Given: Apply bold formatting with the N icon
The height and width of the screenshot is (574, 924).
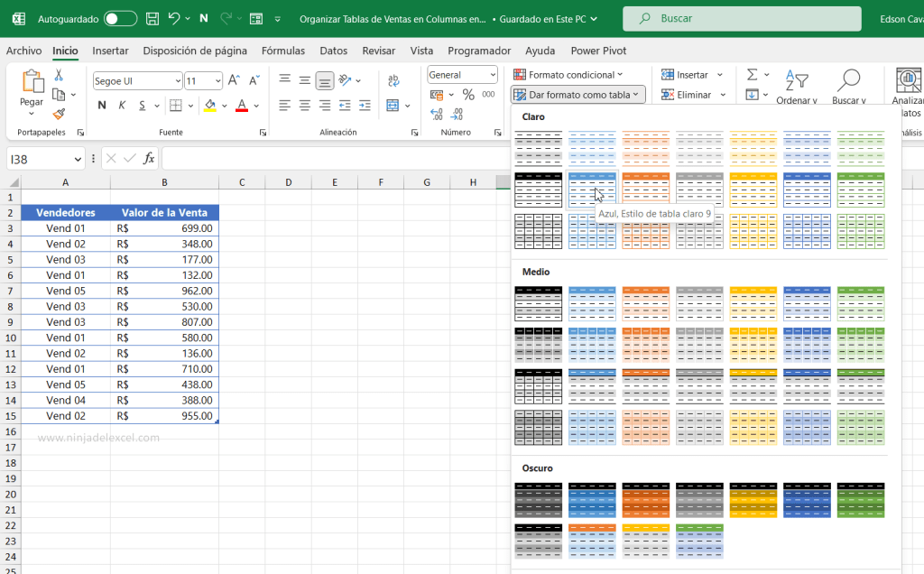Looking at the screenshot, I should [102, 105].
